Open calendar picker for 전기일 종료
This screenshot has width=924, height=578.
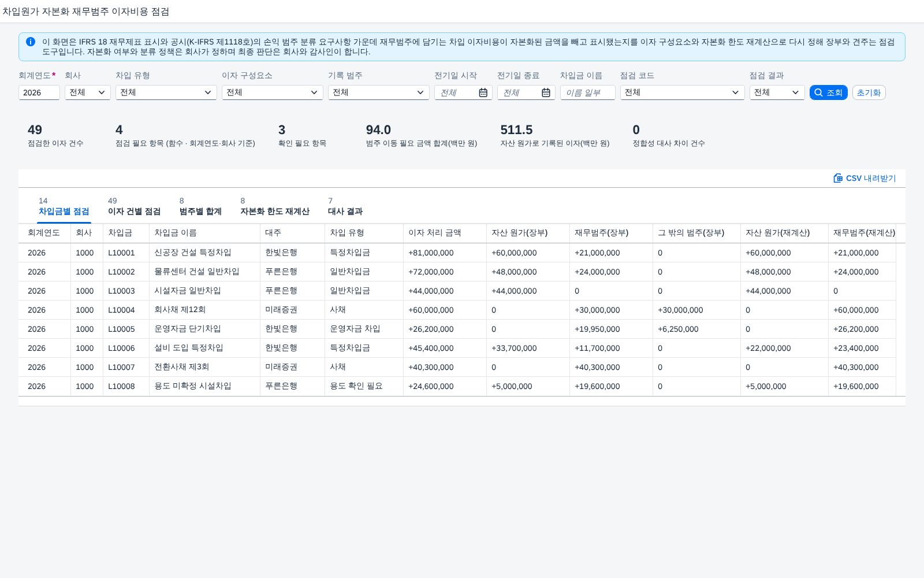546,92
